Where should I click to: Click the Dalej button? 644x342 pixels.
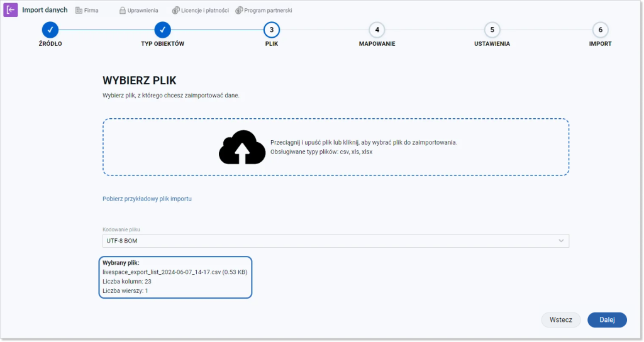[607, 320]
